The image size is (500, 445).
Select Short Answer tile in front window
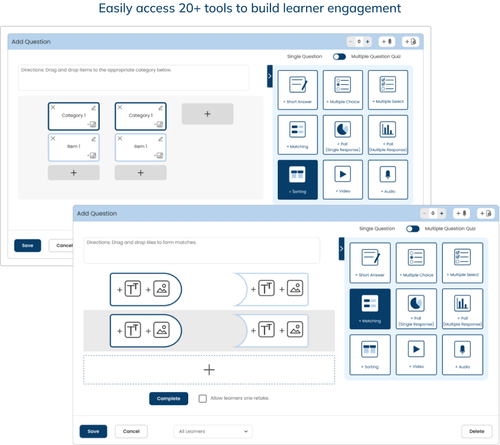coord(370,263)
